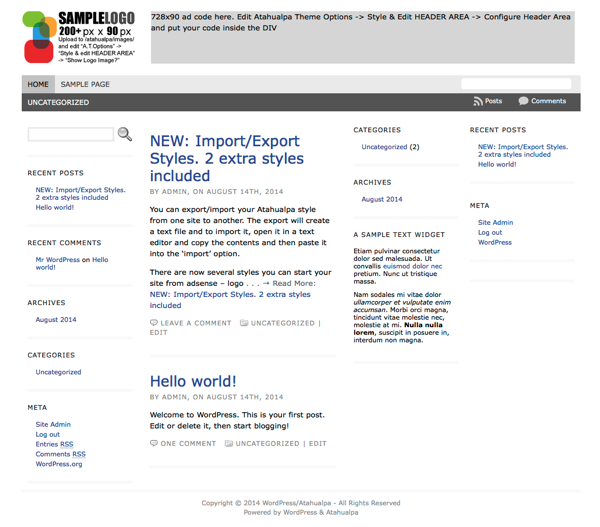Open Entries RSS link
The image size is (600, 527).
[x=54, y=444]
